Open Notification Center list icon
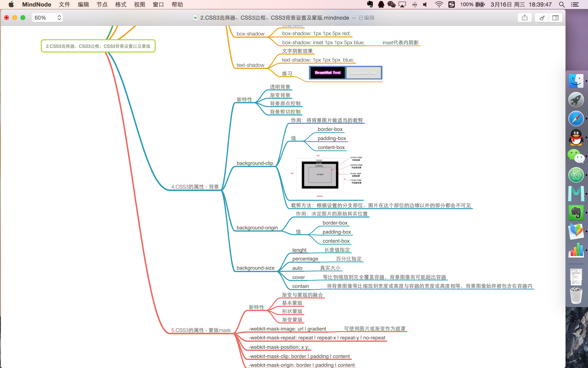 click(x=575, y=4)
